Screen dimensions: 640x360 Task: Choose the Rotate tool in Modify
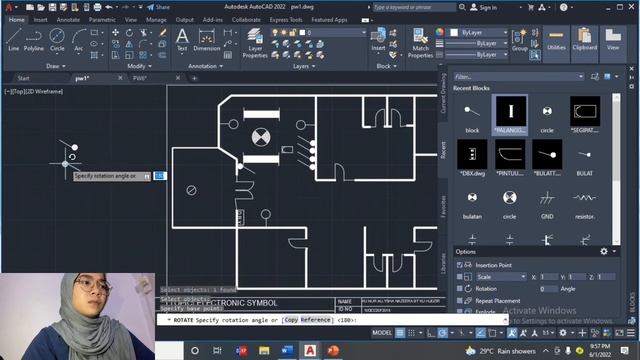pyautogui.click(x=129, y=33)
